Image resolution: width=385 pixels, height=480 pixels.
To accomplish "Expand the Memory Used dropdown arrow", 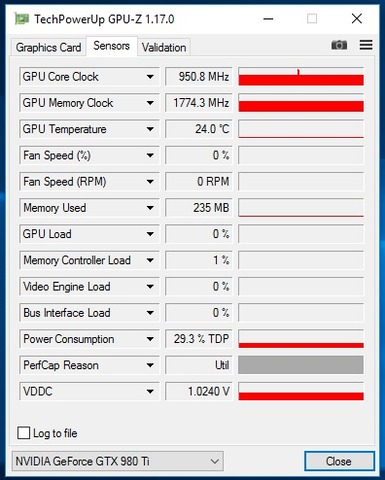I will (150, 208).
